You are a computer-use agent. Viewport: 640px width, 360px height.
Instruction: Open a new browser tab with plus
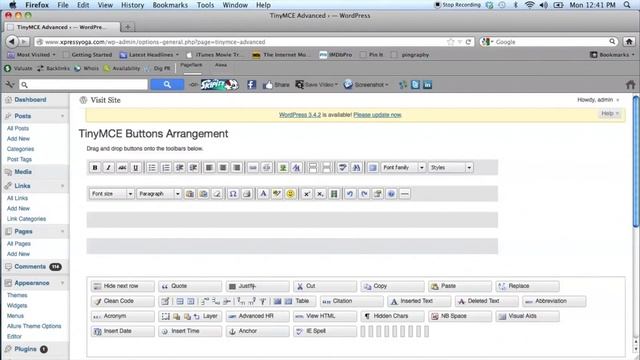point(128,27)
